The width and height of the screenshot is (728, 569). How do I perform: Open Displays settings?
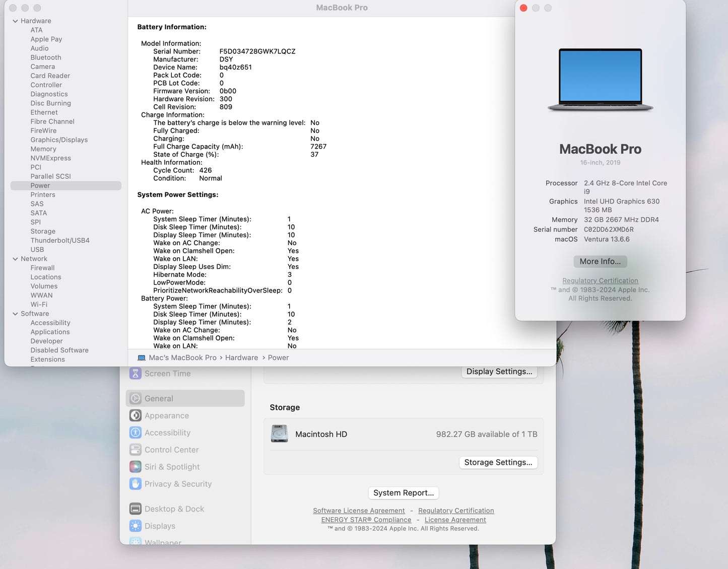[159, 526]
